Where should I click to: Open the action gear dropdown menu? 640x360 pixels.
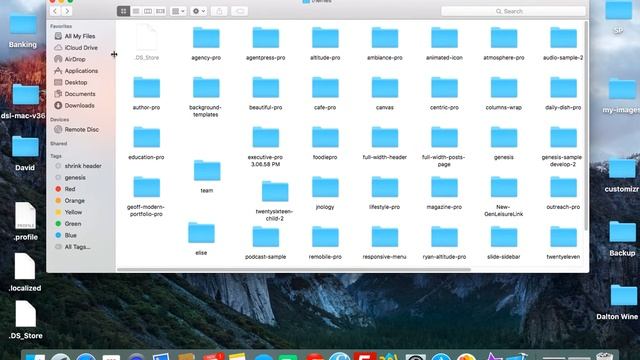[x=199, y=11]
